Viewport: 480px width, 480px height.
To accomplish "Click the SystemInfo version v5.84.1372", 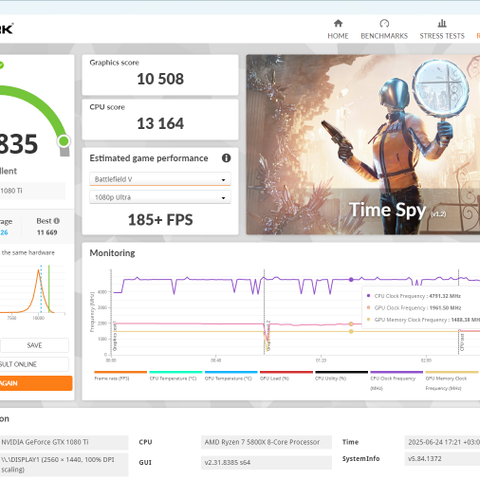I will pyautogui.click(x=442, y=459).
